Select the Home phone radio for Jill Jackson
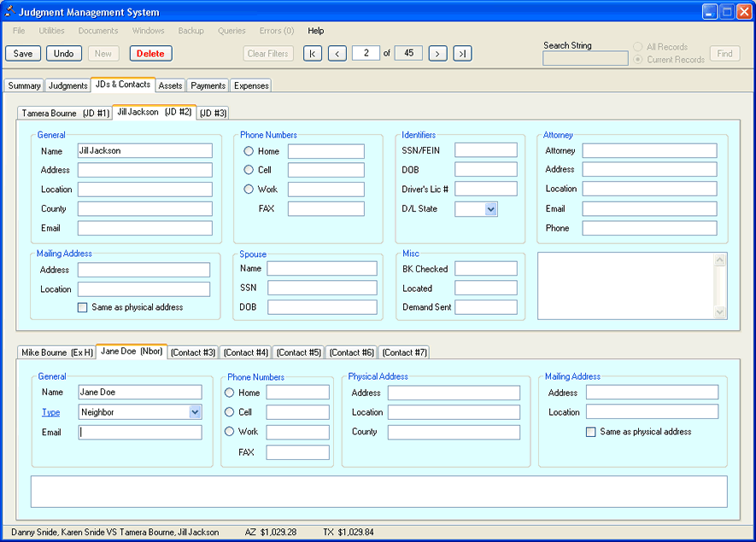Viewport: 756px width, 542px height. [249, 151]
